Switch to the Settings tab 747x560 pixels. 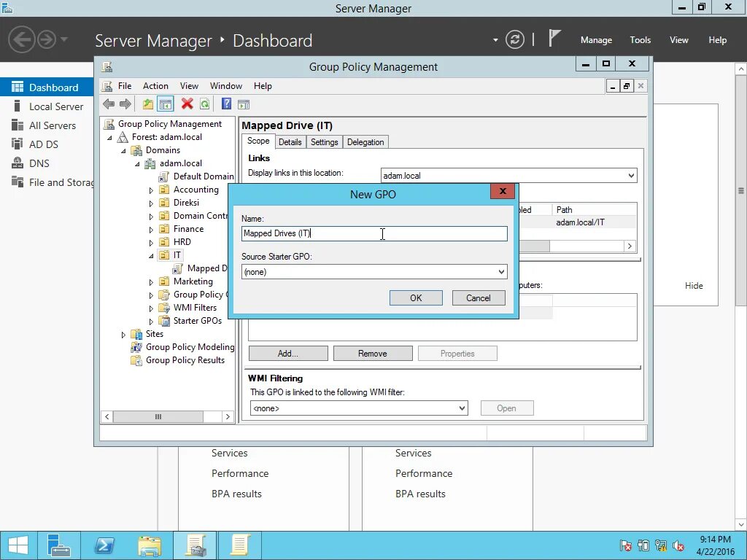coord(324,142)
